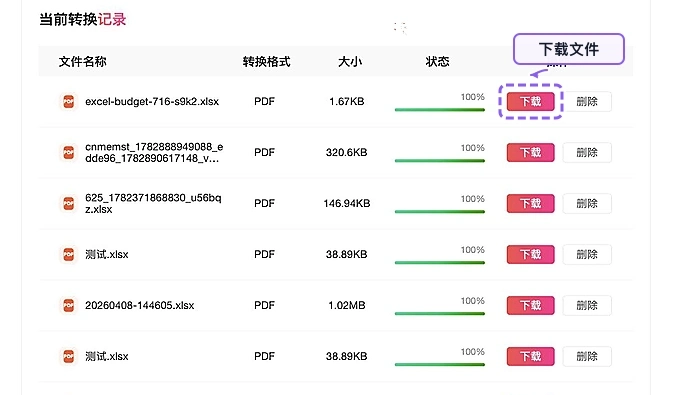Select the PDF icon next to 625_1782371868830_u56bqz.xlsx

point(68,203)
